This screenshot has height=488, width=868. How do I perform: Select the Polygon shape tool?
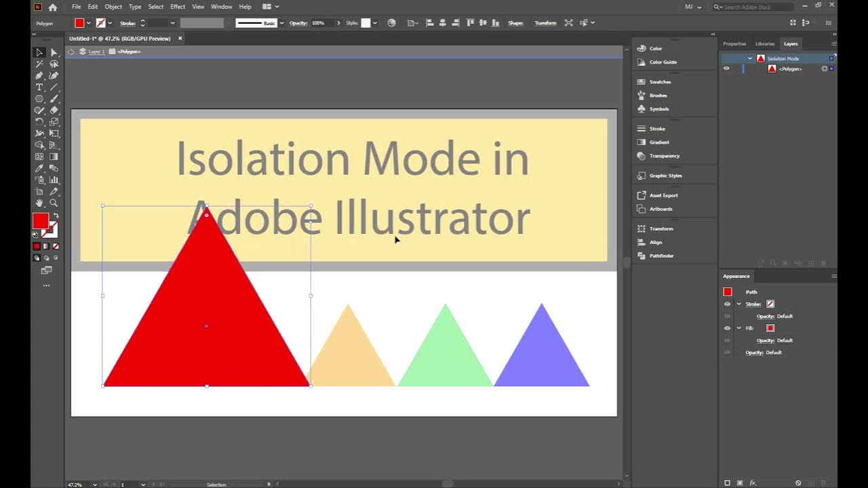(x=39, y=99)
